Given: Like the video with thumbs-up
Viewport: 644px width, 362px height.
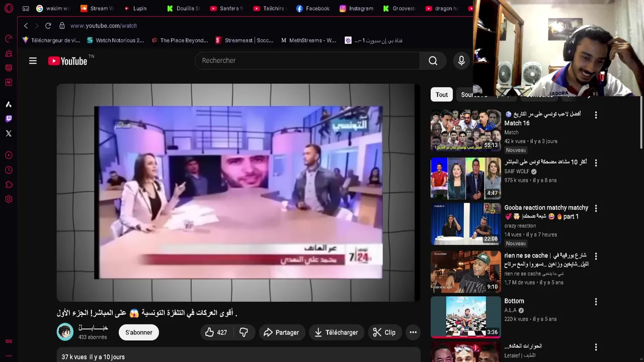Looking at the screenshot, I should (x=216, y=332).
